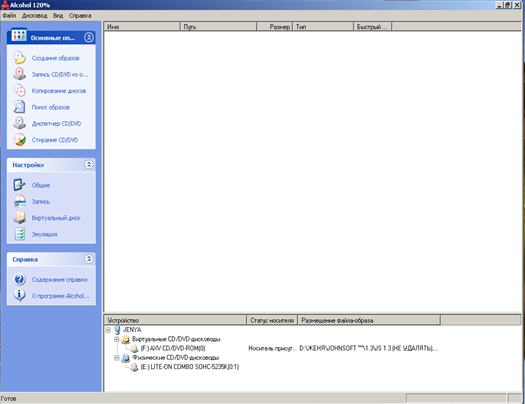Click the Носитель присут... status text
Screen dimensions: 525x404
pos(272,348)
